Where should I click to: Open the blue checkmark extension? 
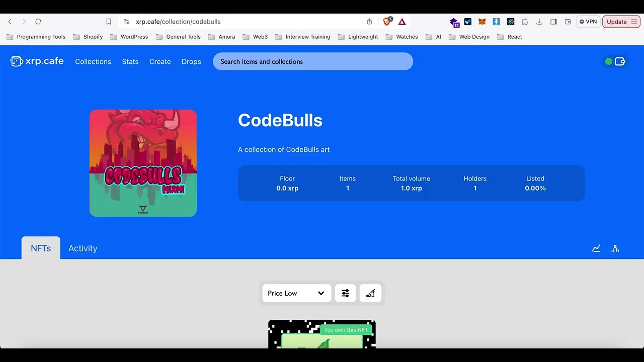pyautogui.click(x=468, y=22)
